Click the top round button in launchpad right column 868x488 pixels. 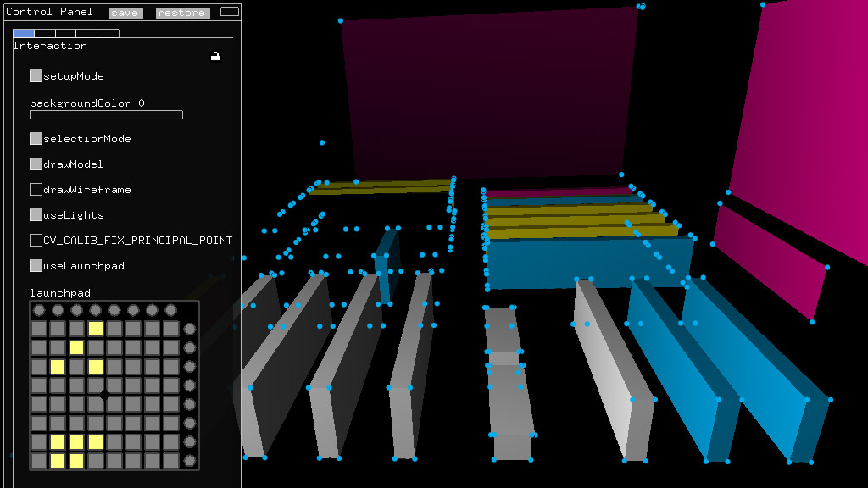point(190,330)
